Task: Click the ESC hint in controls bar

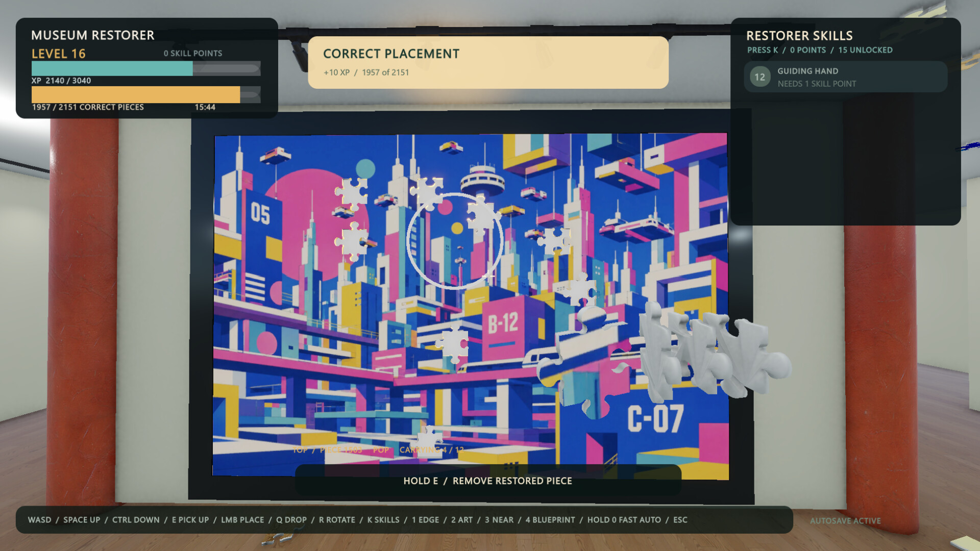Action: coord(680,520)
